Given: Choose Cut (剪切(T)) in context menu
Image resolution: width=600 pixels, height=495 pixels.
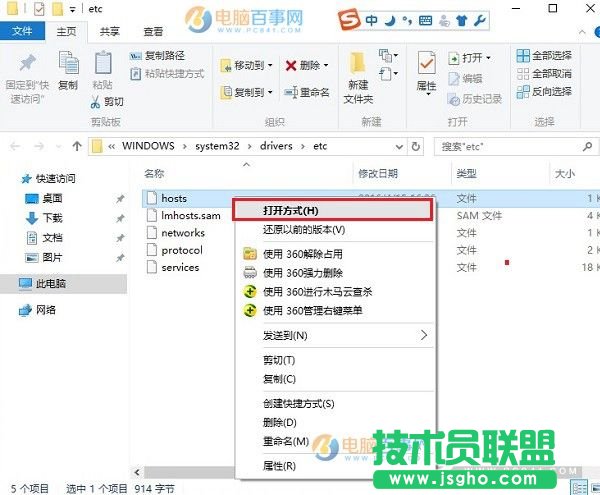Looking at the screenshot, I should click(334, 360).
